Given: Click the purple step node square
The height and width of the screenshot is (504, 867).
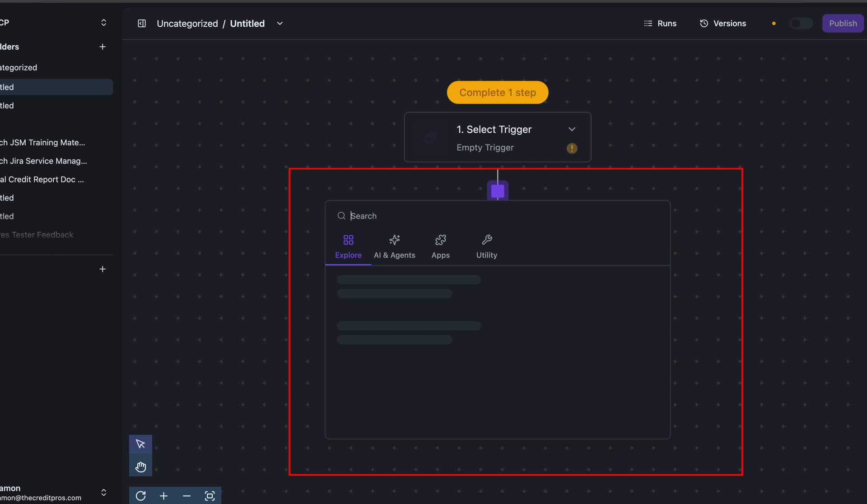Looking at the screenshot, I should [498, 191].
